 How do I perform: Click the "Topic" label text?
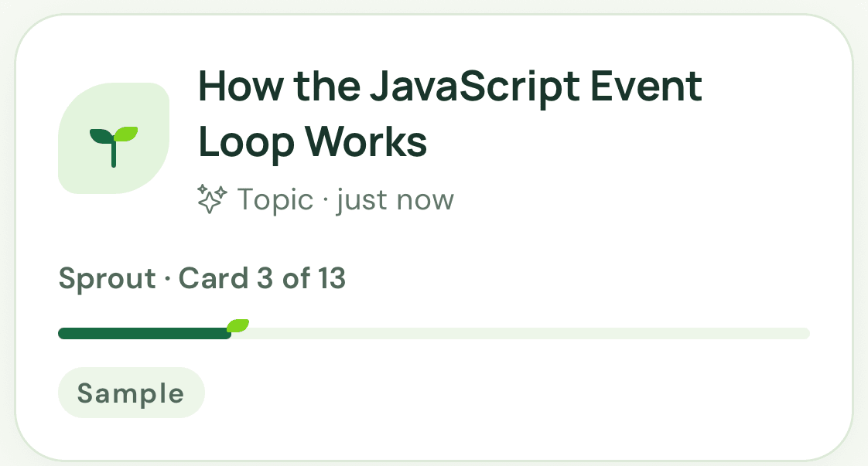(275, 199)
